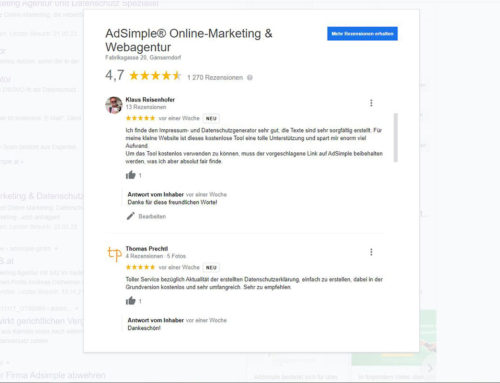Open reviewer name 'Klaus Reisenhofer'
Viewport: 500px width, 383px height.
click(x=150, y=99)
